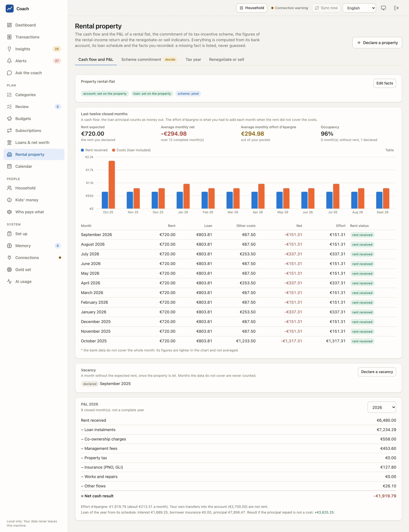This screenshot has width=409, height=532.
Task: Click the Declare a property button
Action: pyautogui.click(x=377, y=43)
